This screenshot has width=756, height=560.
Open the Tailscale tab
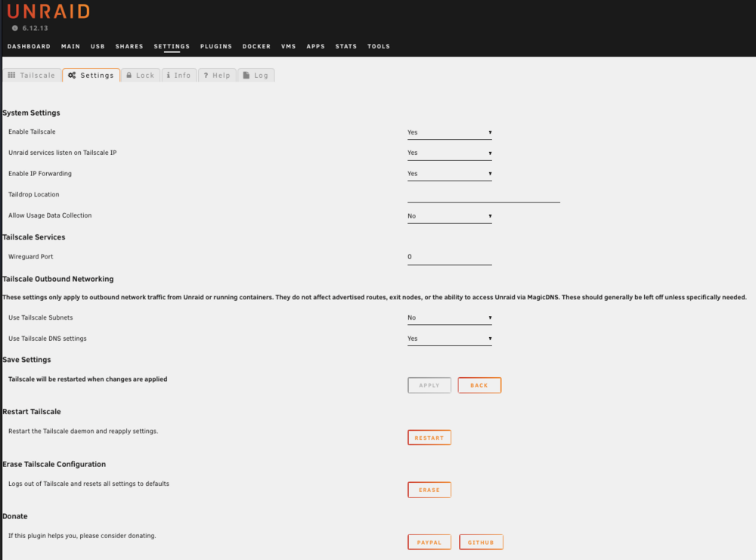32,75
